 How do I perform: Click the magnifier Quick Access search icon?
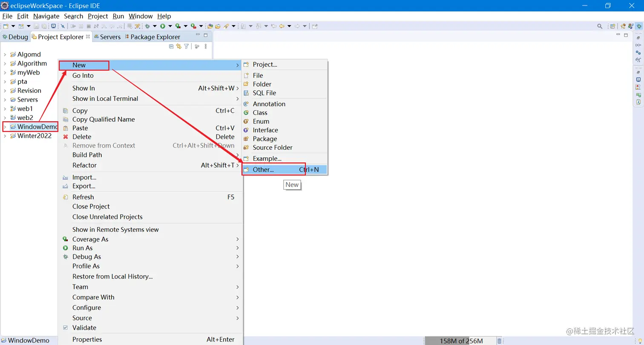coord(600,26)
